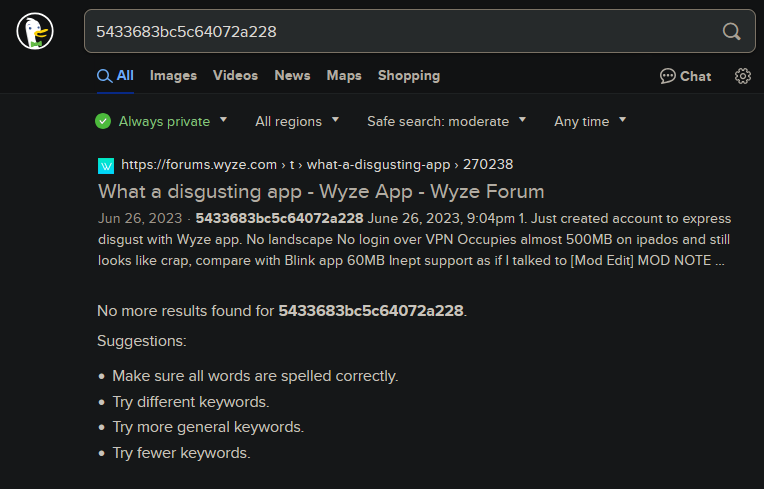Click the magnifying glass search button
764x489 pixels.
tap(731, 32)
